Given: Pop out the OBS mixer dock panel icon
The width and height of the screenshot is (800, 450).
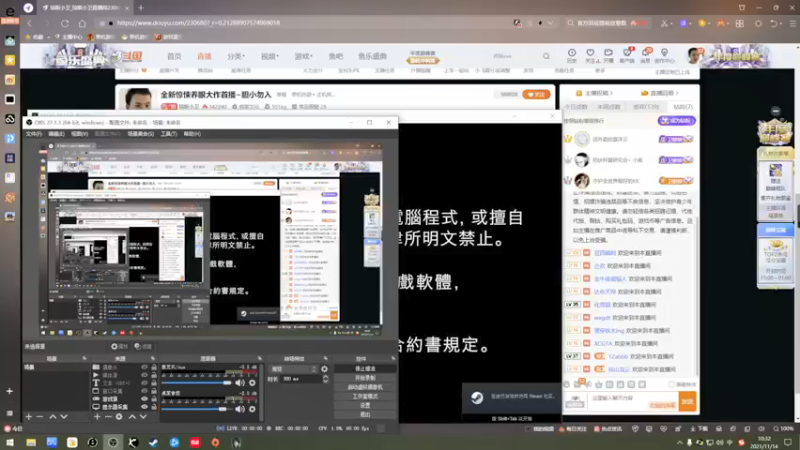Looking at the screenshot, I should [260, 359].
